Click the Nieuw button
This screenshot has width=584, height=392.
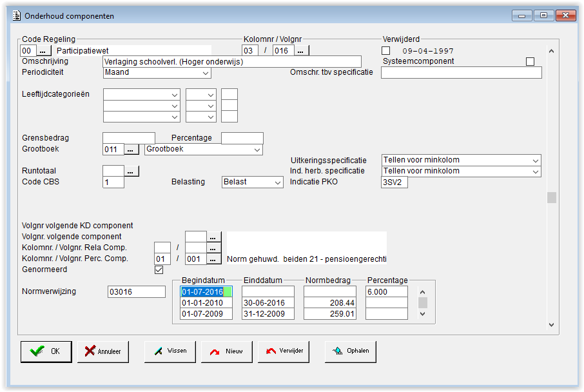[x=226, y=351]
